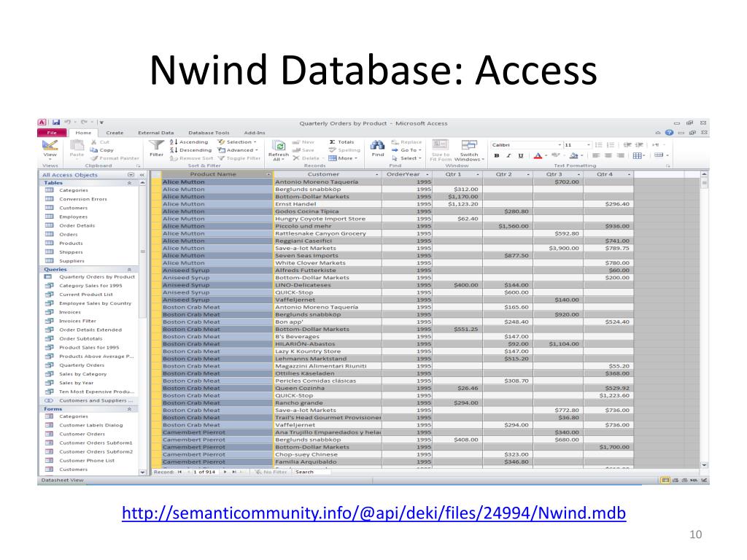
Task: Click the No Filter indicator
Action: (x=271, y=472)
